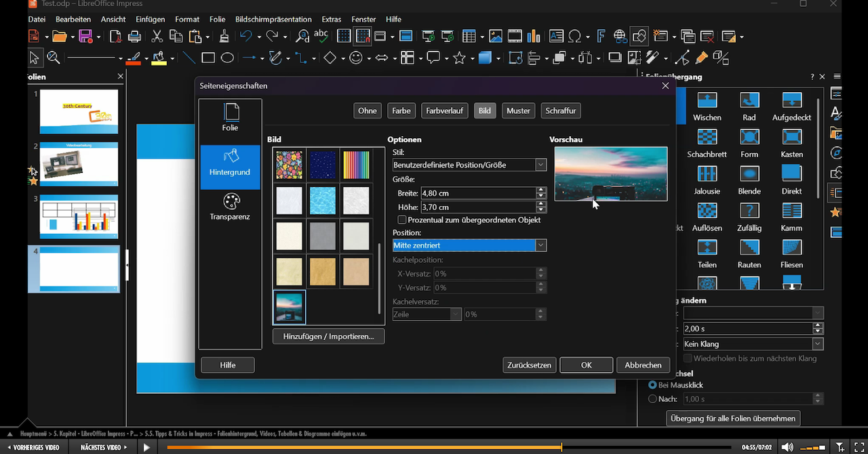Click the Save document icon
868x454 pixels.
coord(85,37)
